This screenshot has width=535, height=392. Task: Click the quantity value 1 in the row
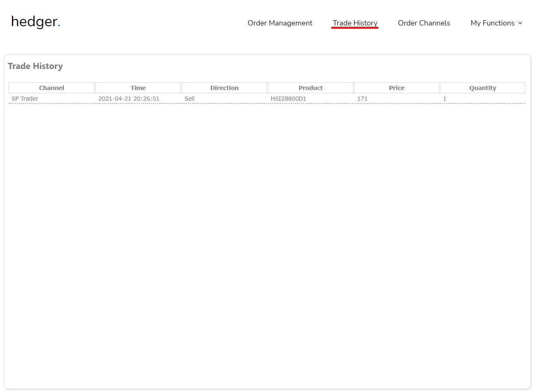click(445, 99)
